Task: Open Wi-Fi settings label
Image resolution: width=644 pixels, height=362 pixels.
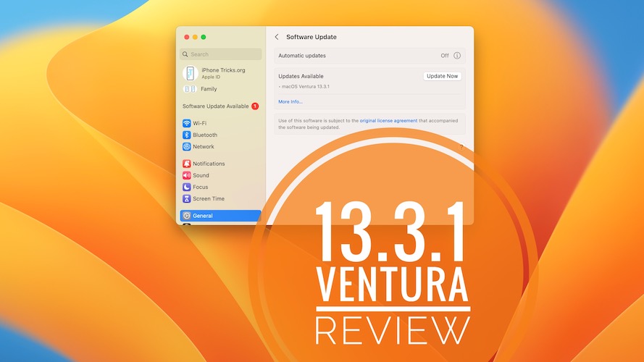Action: pos(200,123)
